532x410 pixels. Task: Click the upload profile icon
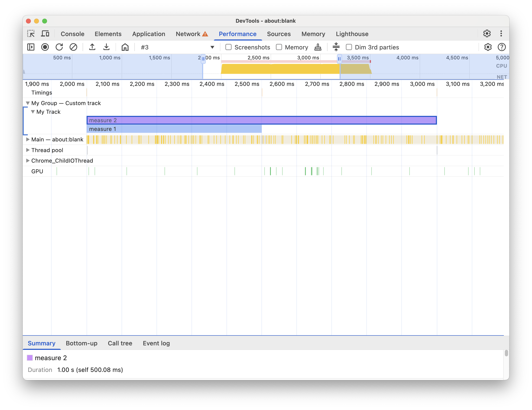(92, 47)
